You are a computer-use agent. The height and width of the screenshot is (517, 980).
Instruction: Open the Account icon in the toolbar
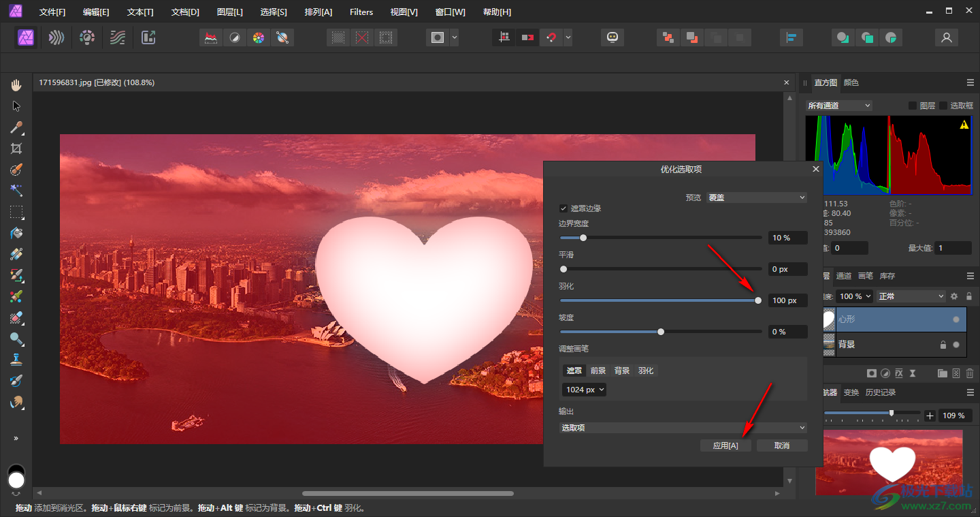tap(946, 37)
